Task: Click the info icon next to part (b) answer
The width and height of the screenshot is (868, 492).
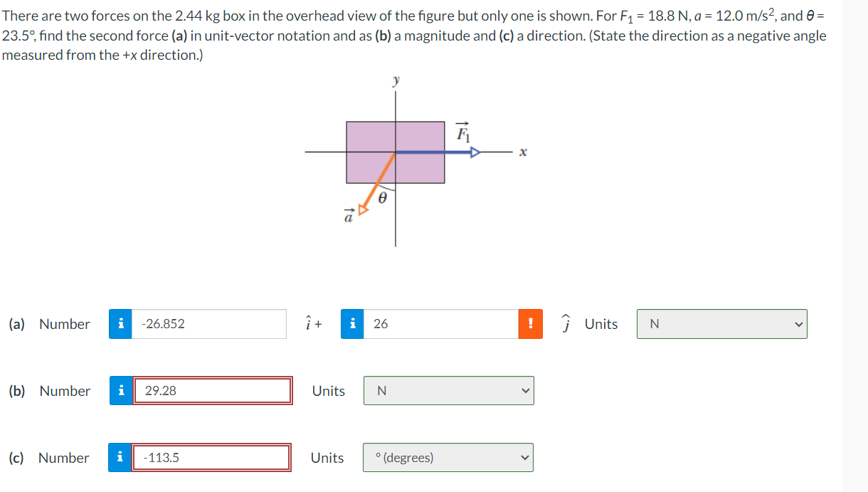Action: pos(121,390)
